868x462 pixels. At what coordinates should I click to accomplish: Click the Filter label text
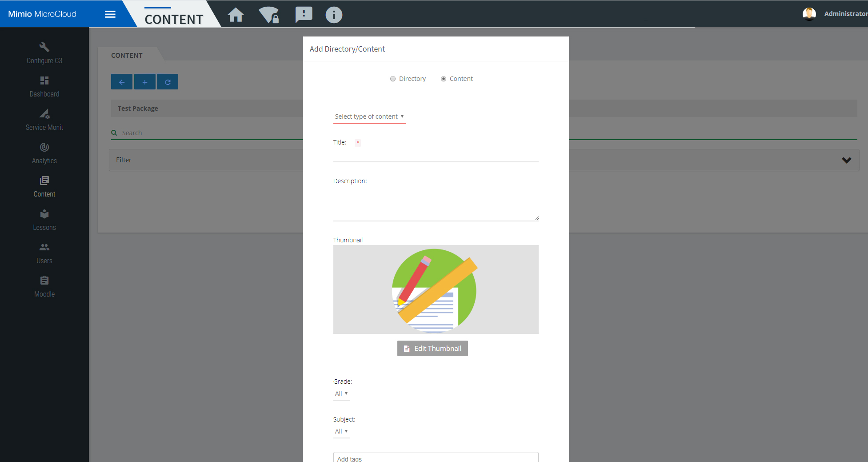(x=124, y=160)
